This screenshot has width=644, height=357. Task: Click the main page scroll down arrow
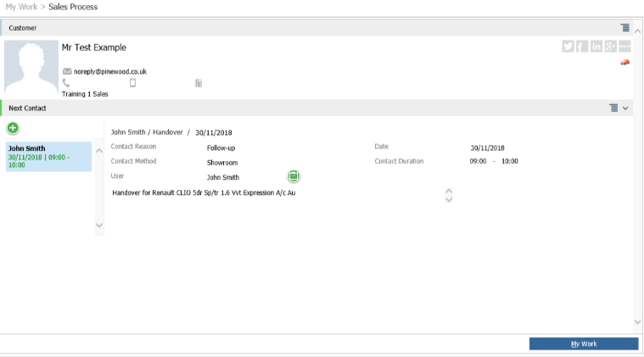pyautogui.click(x=637, y=322)
